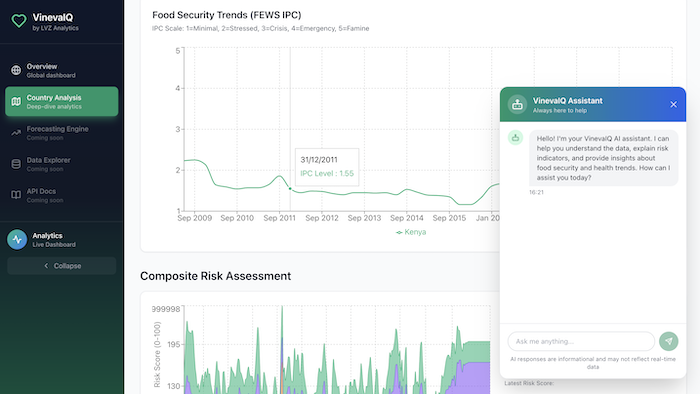The height and width of the screenshot is (394, 700).
Task: Click the collapse chevron arrow icon
Action: (x=46, y=265)
